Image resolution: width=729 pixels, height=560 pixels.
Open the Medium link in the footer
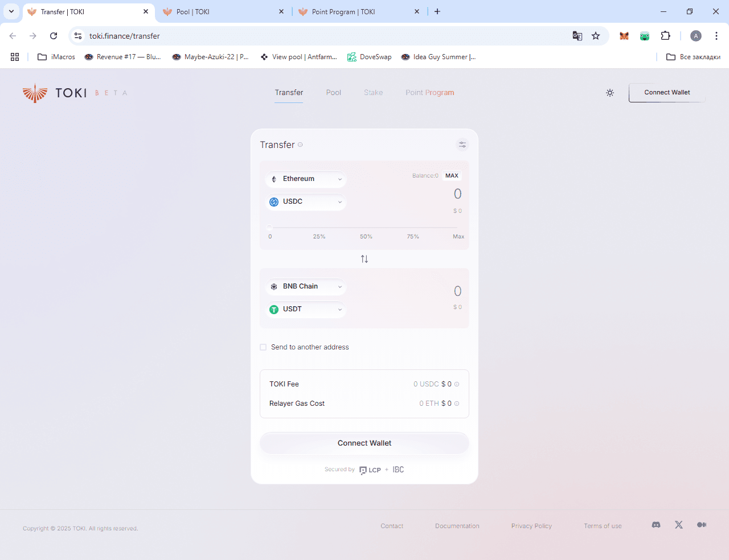(702, 525)
